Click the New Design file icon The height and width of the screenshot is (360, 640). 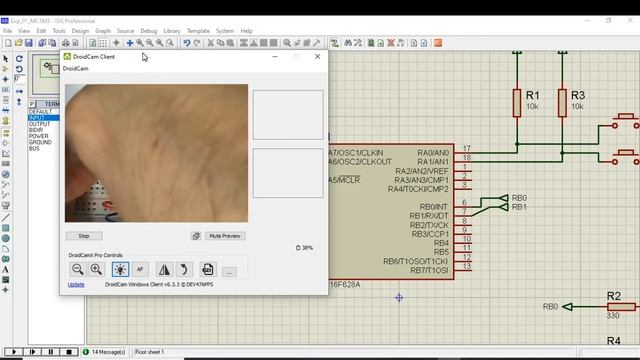click(x=8, y=43)
